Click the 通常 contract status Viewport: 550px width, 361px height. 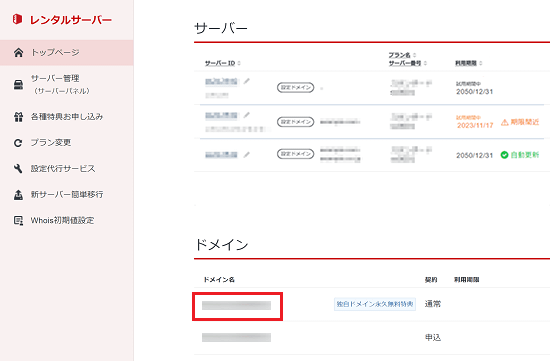pyautogui.click(x=433, y=304)
